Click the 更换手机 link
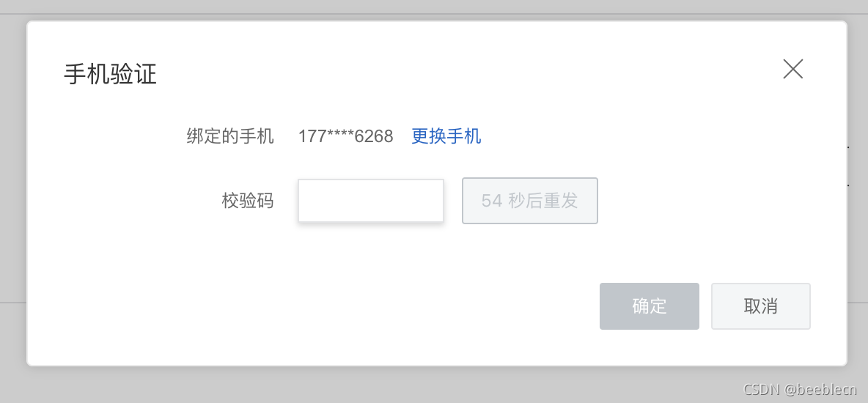 [446, 136]
